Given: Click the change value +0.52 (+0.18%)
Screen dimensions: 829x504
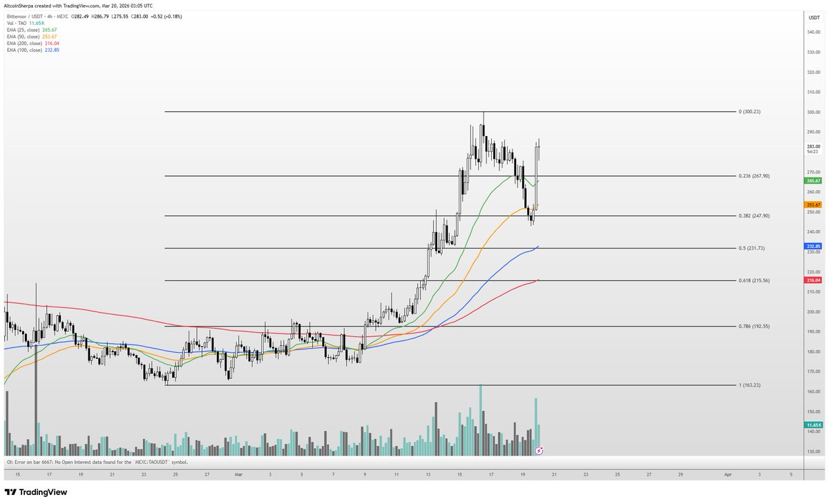Looking at the screenshot, I should coord(166,17).
